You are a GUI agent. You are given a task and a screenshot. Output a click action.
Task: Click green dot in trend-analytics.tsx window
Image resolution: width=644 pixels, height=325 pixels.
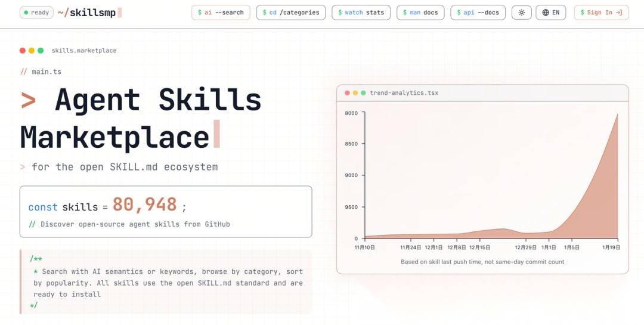click(363, 93)
